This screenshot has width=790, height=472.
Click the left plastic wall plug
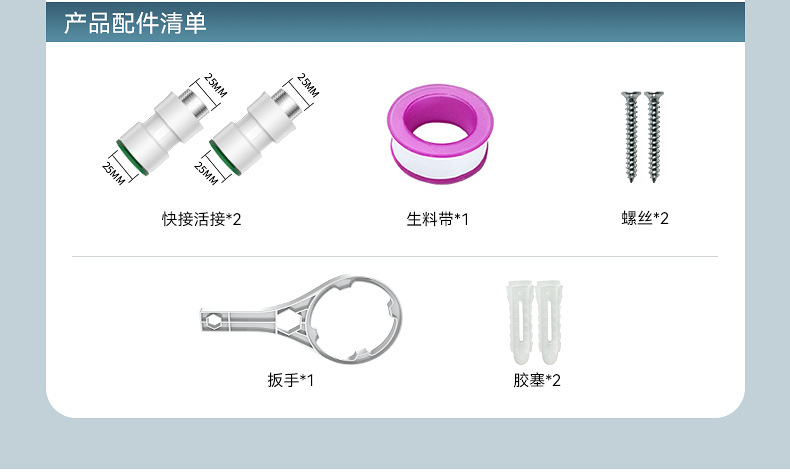pos(520,322)
